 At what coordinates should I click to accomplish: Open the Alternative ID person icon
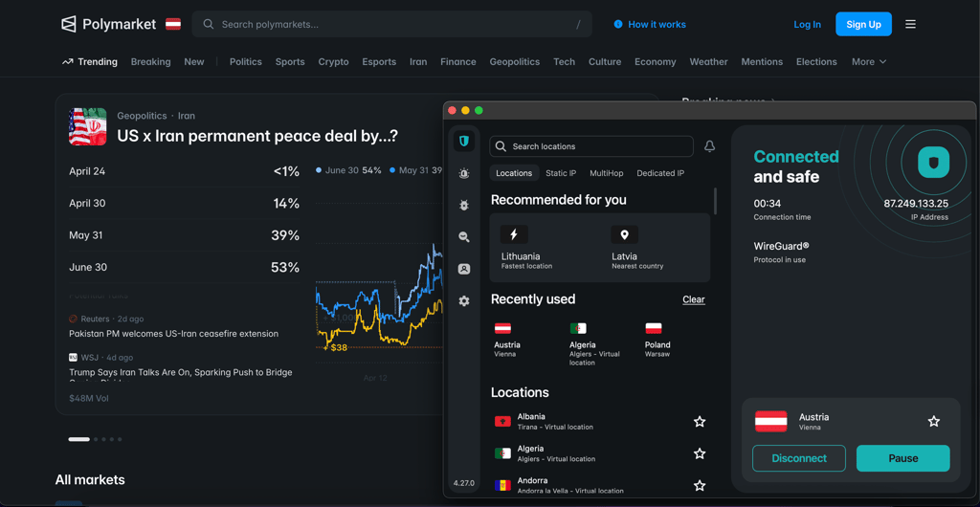(x=464, y=269)
